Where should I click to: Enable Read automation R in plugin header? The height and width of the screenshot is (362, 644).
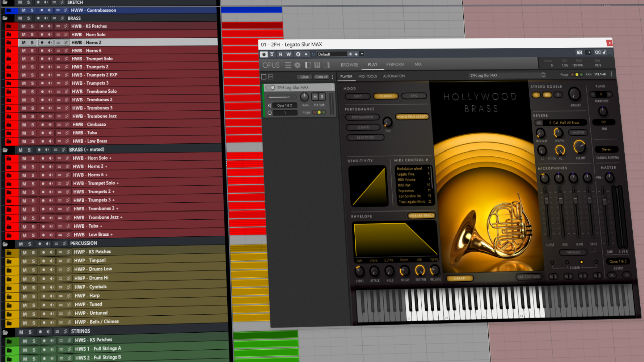(280, 54)
